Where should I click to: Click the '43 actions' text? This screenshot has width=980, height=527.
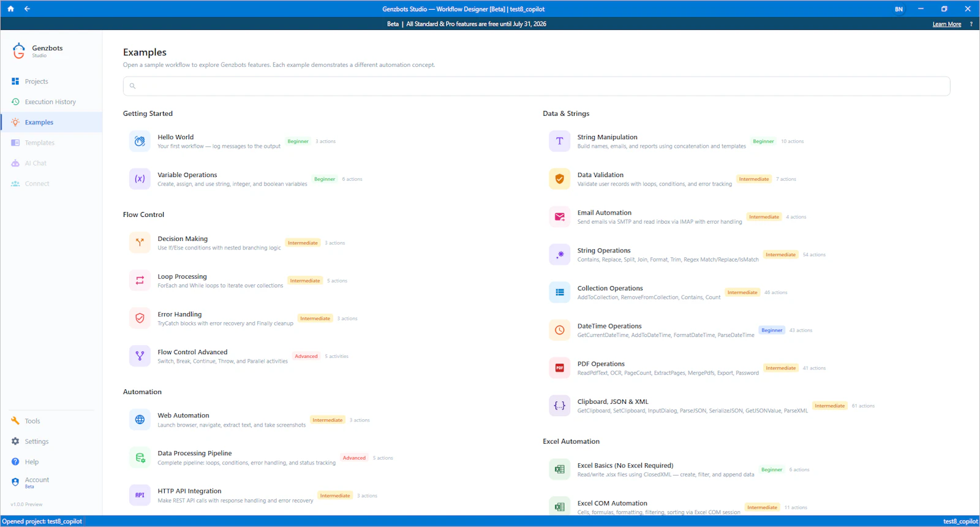coord(801,330)
